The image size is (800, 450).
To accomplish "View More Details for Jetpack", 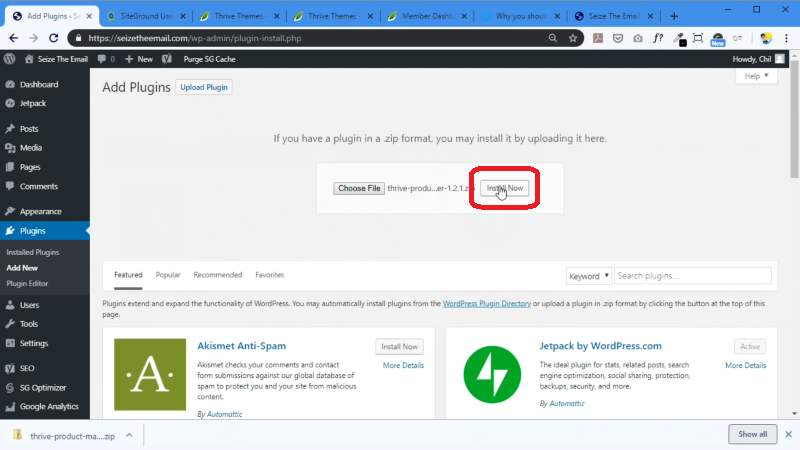I will tap(745, 366).
